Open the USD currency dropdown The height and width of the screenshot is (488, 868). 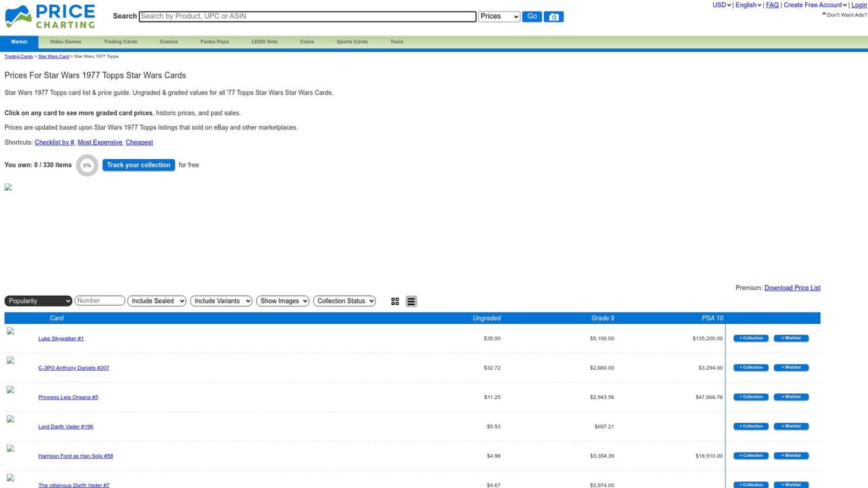[x=722, y=5]
